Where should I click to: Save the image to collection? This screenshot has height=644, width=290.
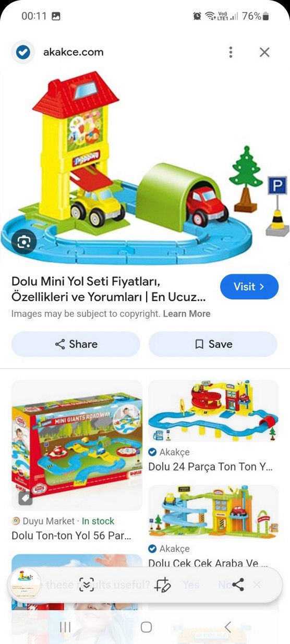click(213, 344)
